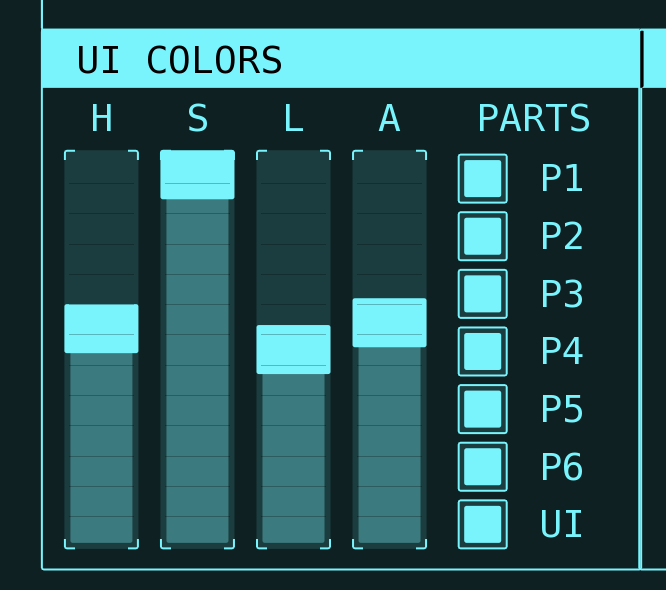This screenshot has width=666, height=590.
Task: Click the L lightness slider handle
Action: click(x=293, y=350)
